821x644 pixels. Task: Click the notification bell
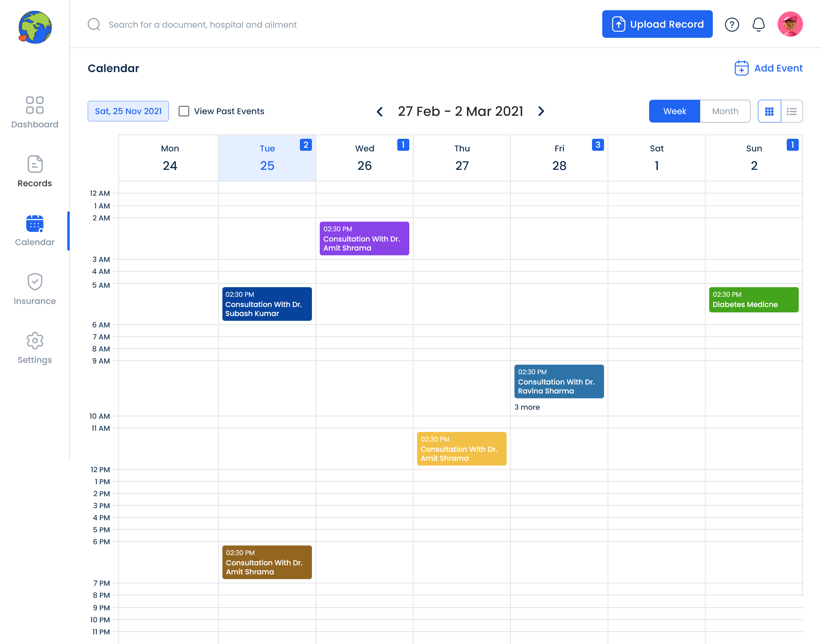click(x=759, y=24)
